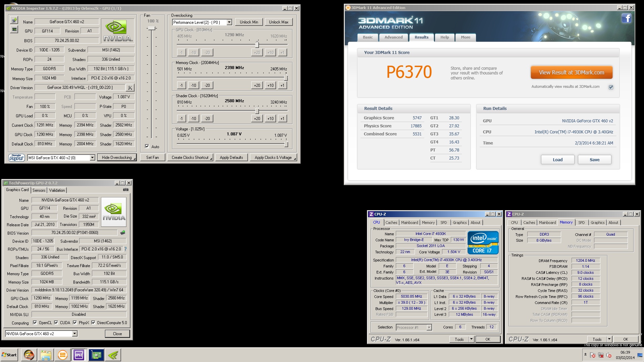Image resolution: width=644 pixels, height=362 pixels.
Task: Toggle the PhysX checkbox in GPU-Z
Action: pos(75,322)
